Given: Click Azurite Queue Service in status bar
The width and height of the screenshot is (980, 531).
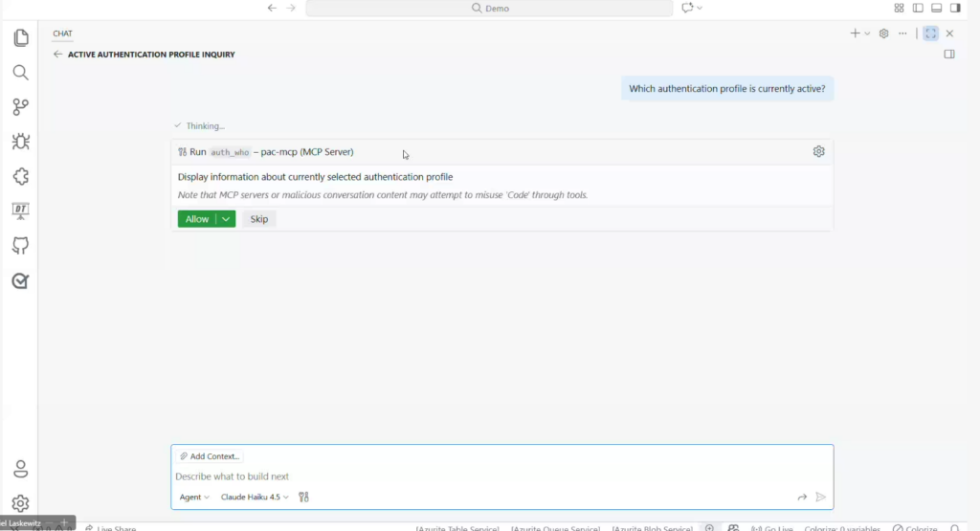Looking at the screenshot, I should click(556, 528).
